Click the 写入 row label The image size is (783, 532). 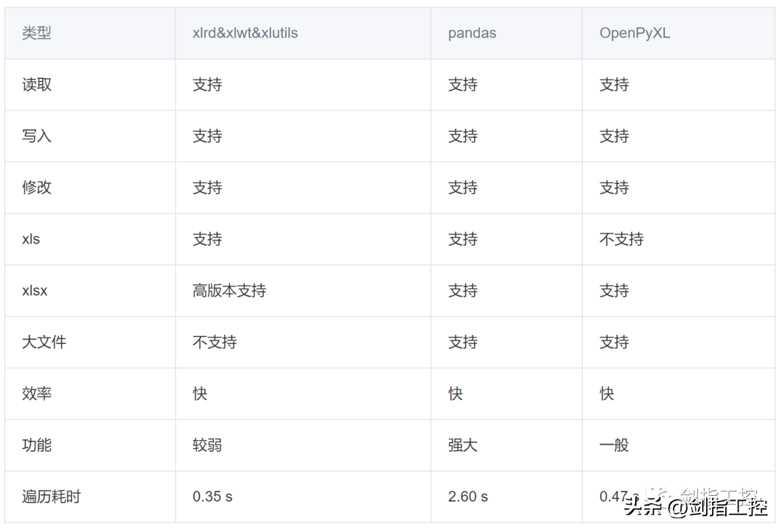pos(37,136)
